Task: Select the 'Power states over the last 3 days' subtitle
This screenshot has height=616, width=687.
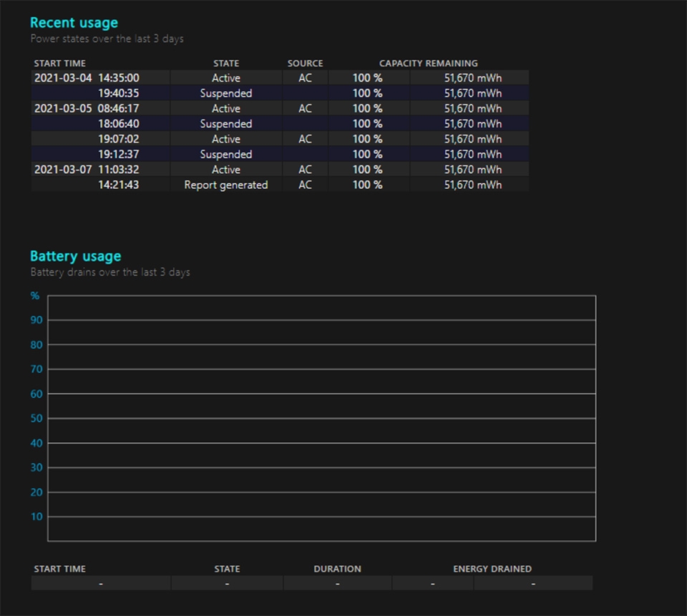Action: pyautogui.click(x=107, y=39)
